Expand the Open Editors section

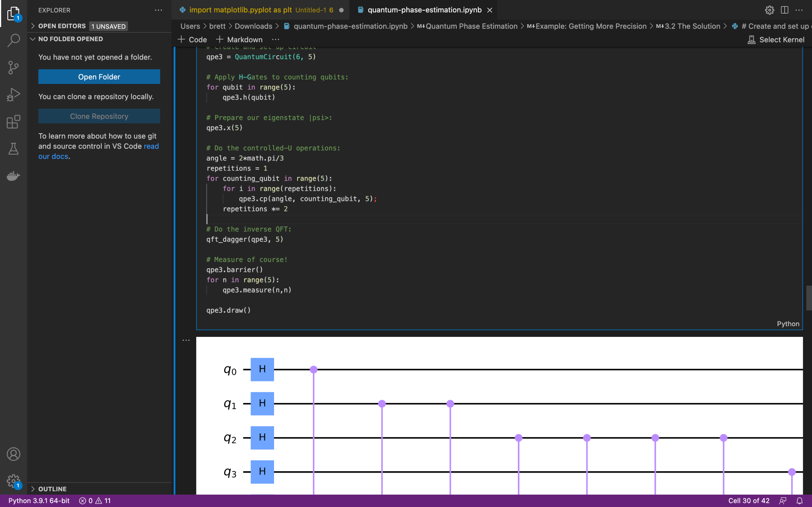click(x=62, y=26)
